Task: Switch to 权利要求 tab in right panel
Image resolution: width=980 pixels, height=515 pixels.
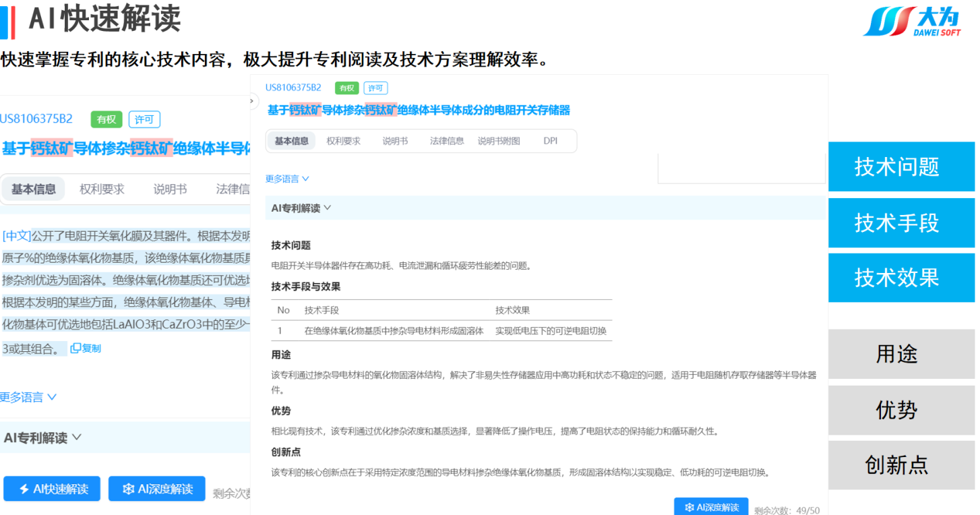Action: (x=344, y=141)
